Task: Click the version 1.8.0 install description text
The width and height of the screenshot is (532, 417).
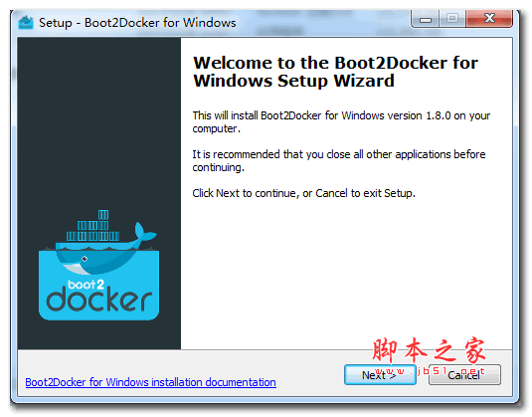Action: coord(341,121)
